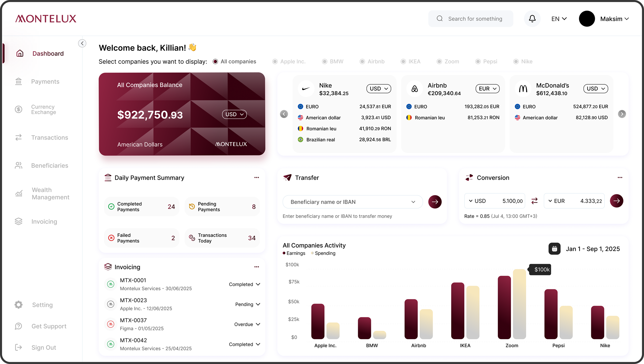The height and width of the screenshot is (364, 644).
Task: Navigate to Transactions in the sidebar
Action: tap(42, 138)
